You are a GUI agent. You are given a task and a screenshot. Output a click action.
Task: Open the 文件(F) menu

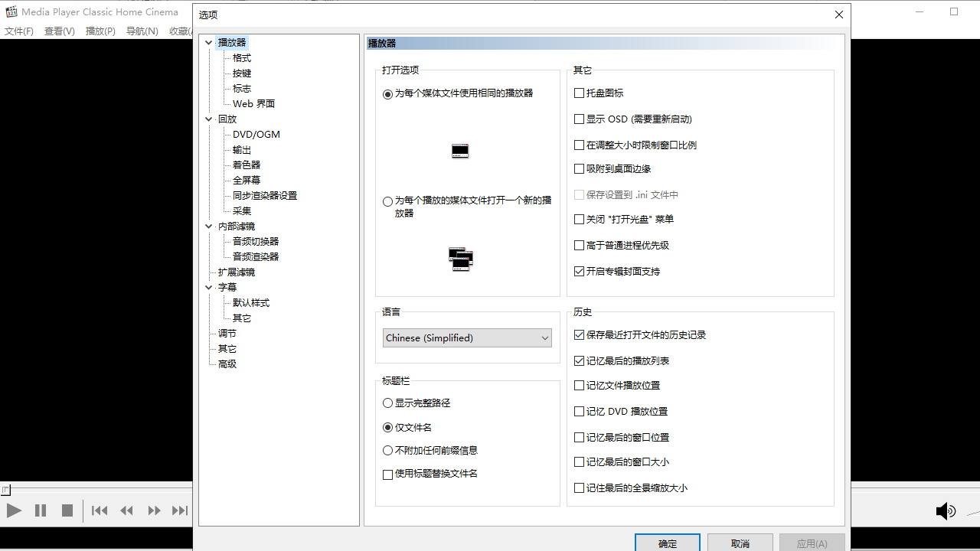click(18, 31)
